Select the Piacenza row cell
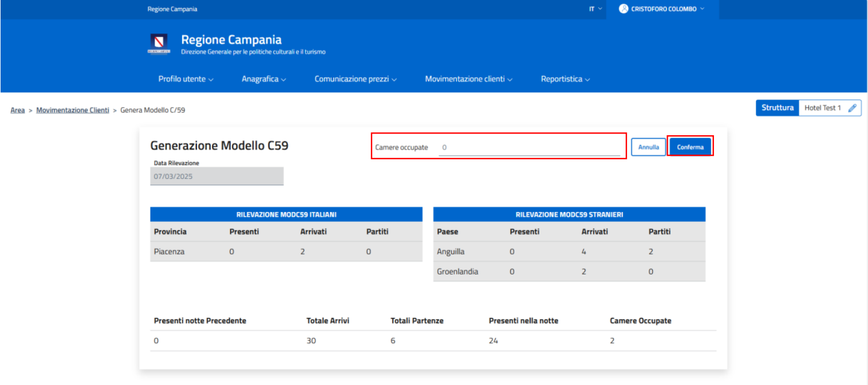The height and width of the screenshot is (385, 868). [169, 252]
